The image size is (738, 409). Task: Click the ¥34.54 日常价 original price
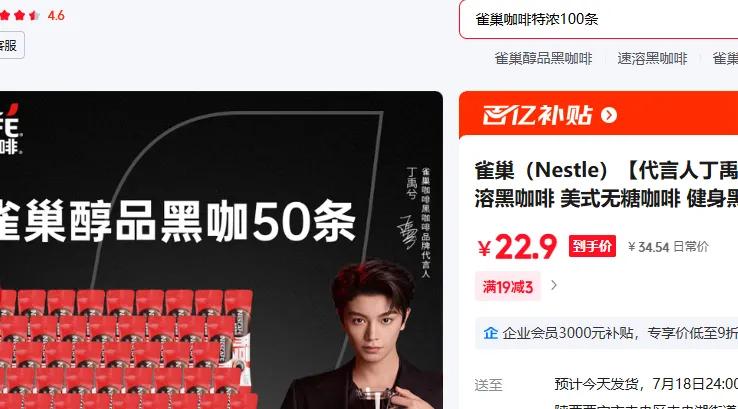pyautogui.click(x=668, y=247)
